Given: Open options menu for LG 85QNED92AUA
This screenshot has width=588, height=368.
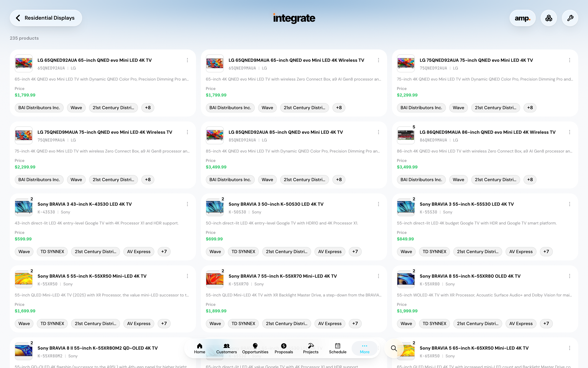Looking at the screenshot, I should [378, 132].
